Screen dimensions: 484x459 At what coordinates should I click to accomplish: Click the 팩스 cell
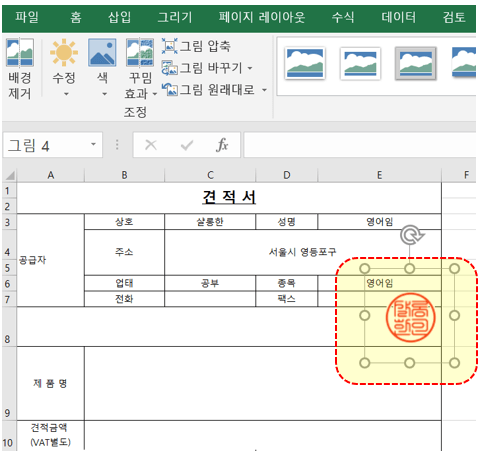click(x=287, y=299)
